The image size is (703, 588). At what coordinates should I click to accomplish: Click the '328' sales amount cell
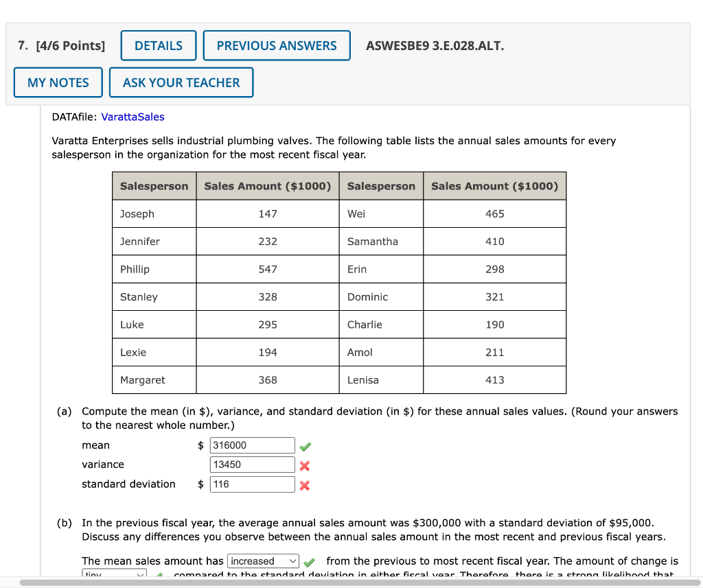click(268, 296)
